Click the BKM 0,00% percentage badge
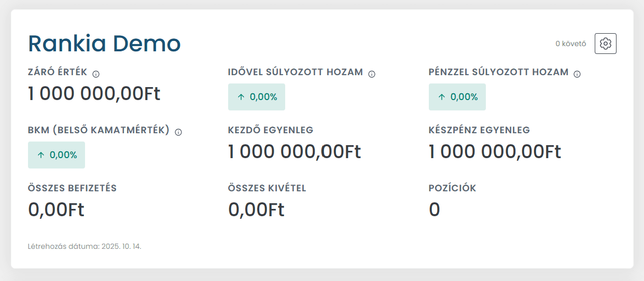644x281 pixels. pos(57,155)
